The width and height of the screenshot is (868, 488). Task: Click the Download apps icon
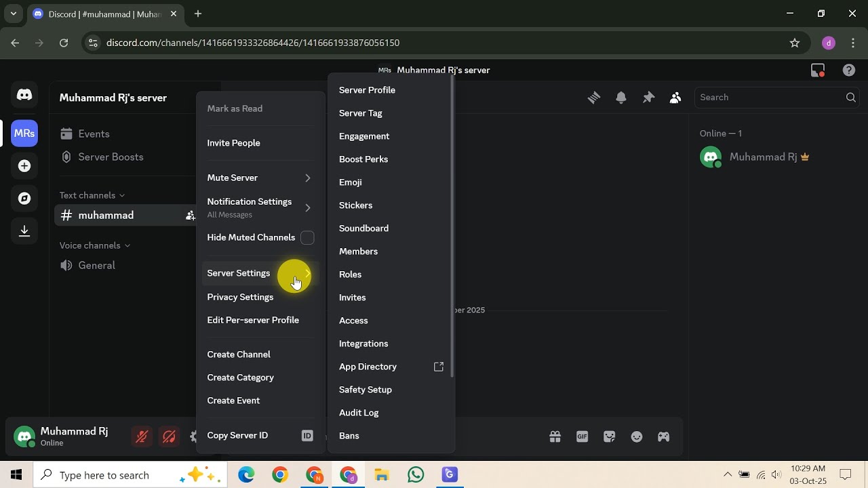pyautogui.click(x=24, y=231)
